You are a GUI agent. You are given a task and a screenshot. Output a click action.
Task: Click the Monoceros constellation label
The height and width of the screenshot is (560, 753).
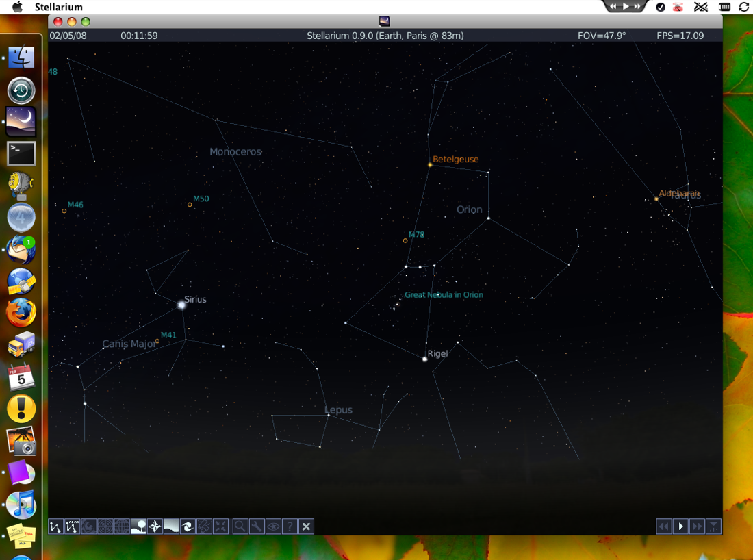click(235, 152)
